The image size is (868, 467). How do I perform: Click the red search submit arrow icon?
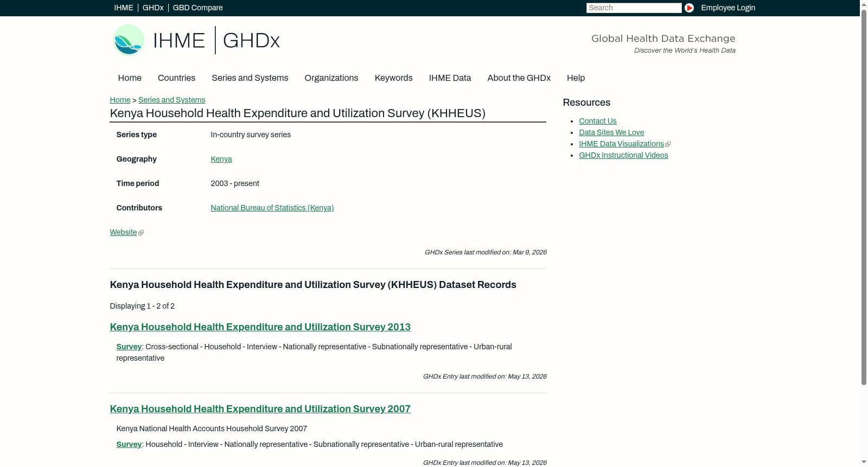[689, 8]
